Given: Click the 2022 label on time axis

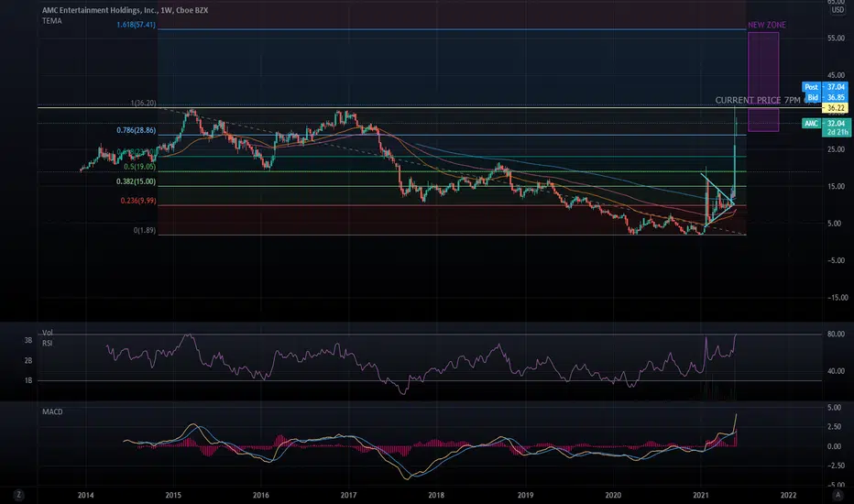Looking at the screenshot, I should coord(789,495).
